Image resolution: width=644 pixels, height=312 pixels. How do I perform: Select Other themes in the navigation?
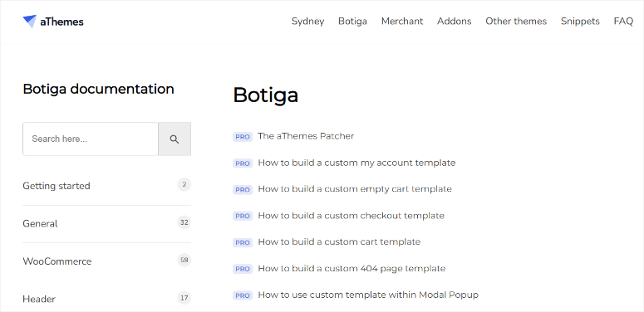pos(516,22)
